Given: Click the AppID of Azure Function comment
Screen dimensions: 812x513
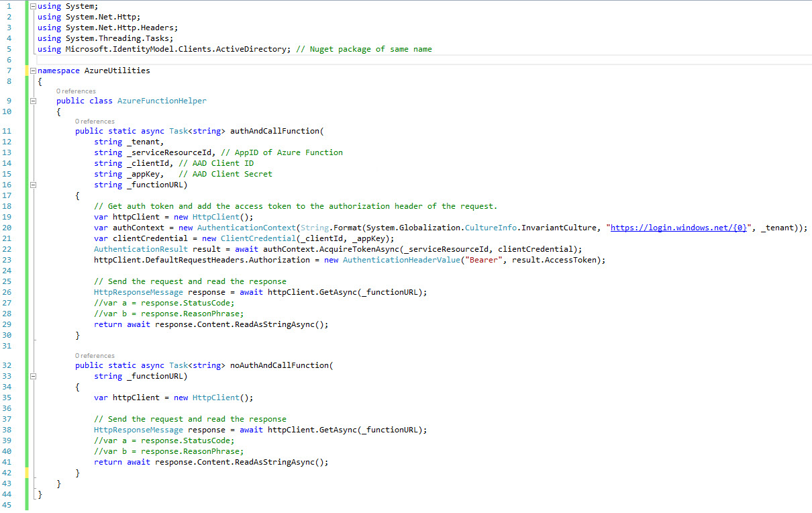Looking at the screenshot, I should pos(282,152).
